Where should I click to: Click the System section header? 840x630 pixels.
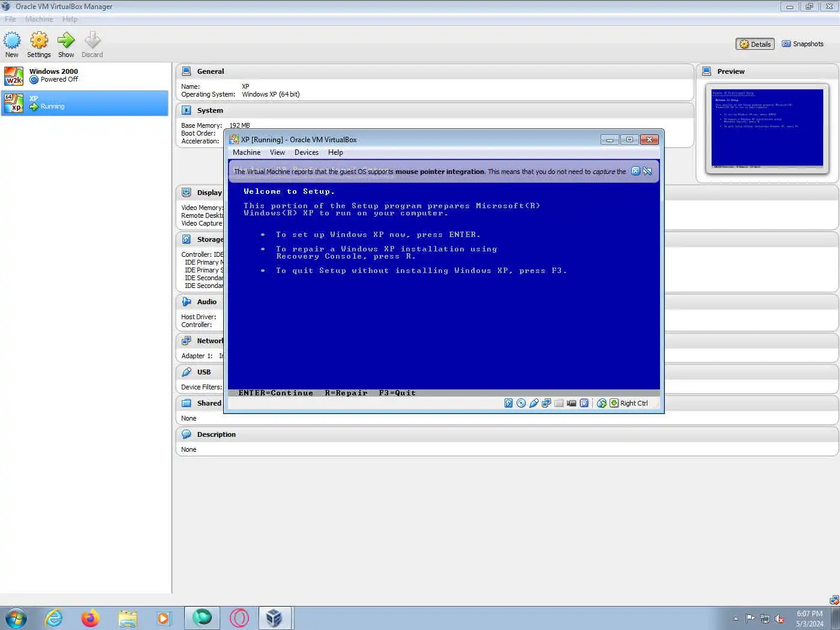(435, 110)
